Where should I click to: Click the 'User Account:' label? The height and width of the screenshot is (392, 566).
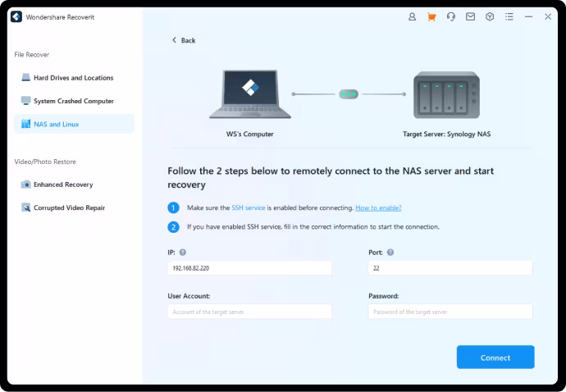click(x=189, y=296)
